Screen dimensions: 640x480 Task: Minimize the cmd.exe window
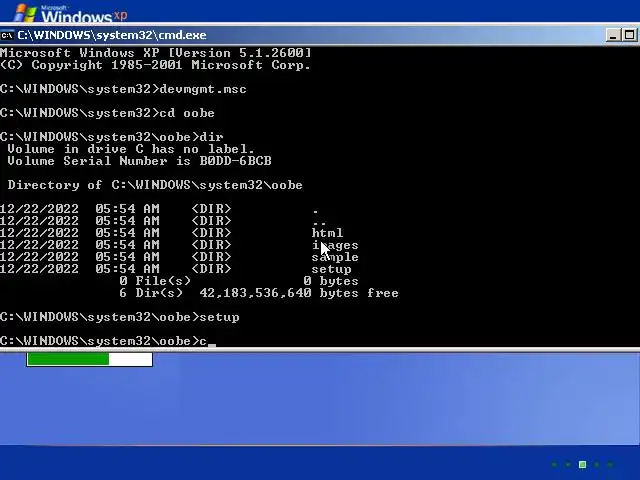tap(613, 36)
